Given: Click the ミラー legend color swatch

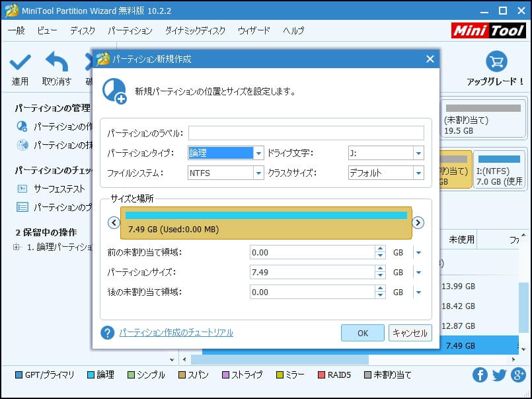Looking at the screenshot, I should 280,375.
